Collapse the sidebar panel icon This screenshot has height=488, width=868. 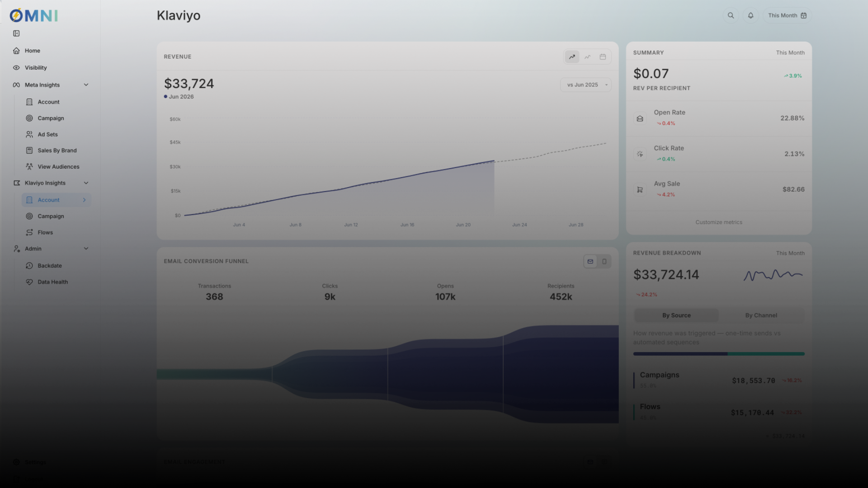tap(16, 33)
